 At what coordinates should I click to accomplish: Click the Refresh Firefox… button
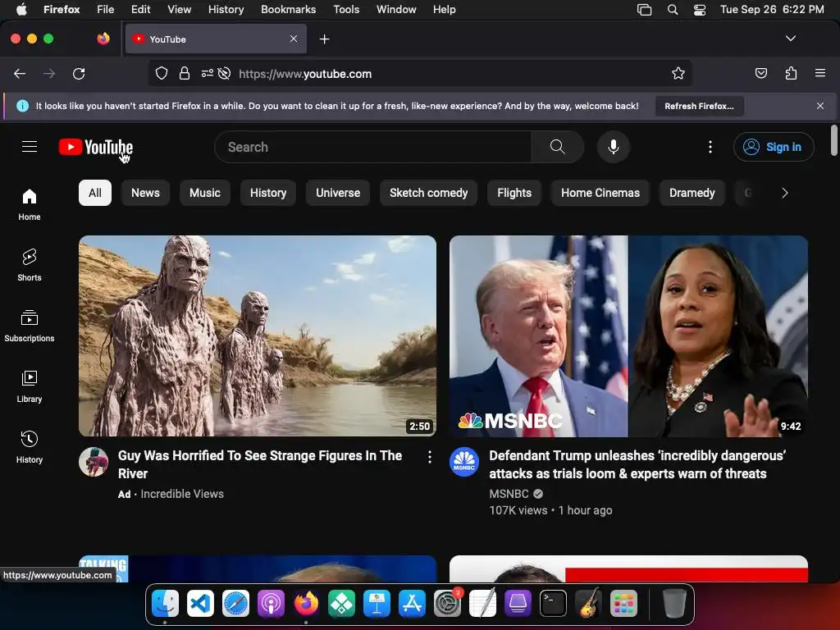point(699,106)
